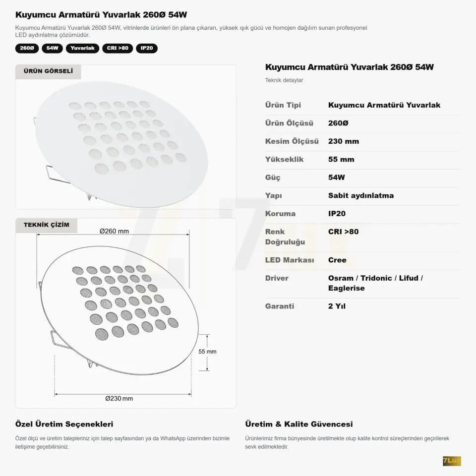The height and width of the screenshot is (476, 476).
Task: Click the Ø260 mm dimension label
Action: (x=114, y=232)
